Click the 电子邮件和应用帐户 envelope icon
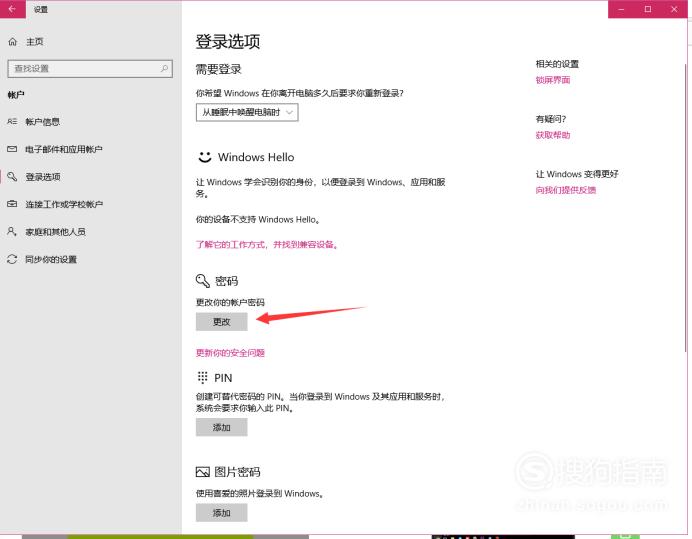The image size is (692, 539). [x=12, y=149]
